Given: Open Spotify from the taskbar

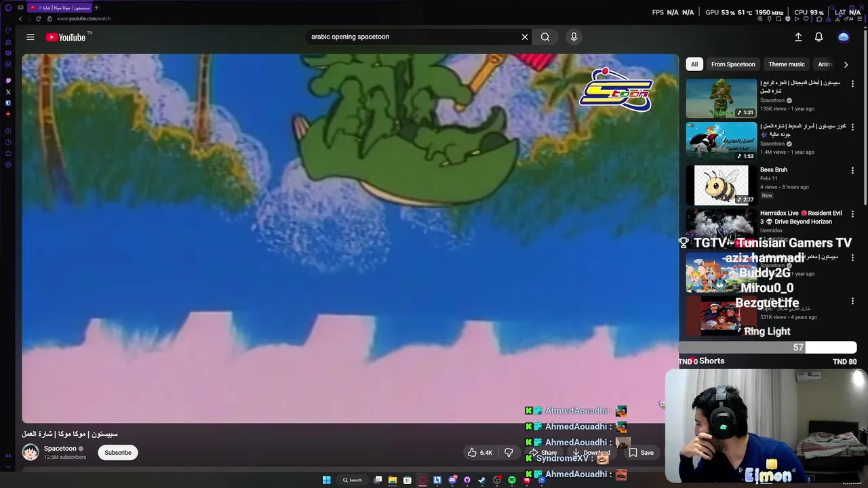Looking at the screenshot, I should pos(512,480).
